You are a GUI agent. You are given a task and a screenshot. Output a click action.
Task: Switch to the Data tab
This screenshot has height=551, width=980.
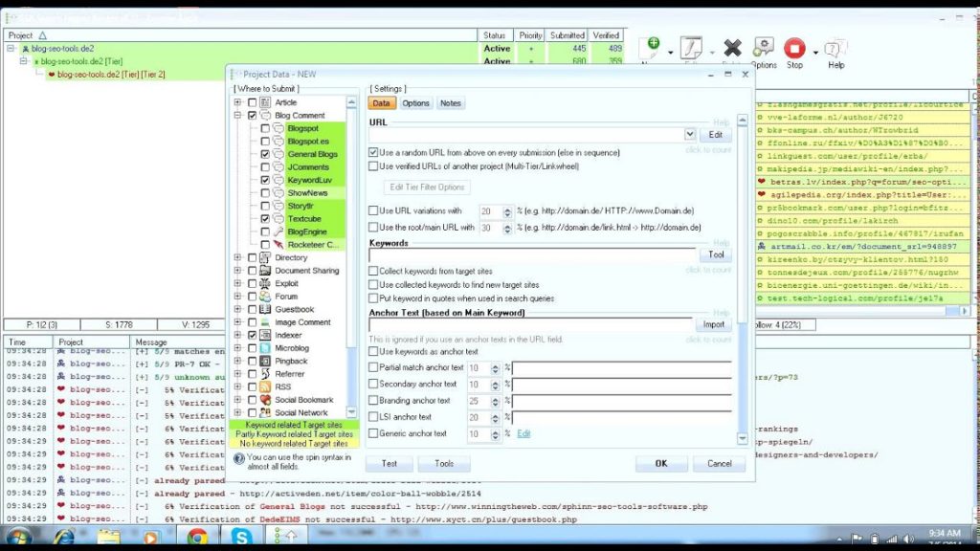pos(381,103)
